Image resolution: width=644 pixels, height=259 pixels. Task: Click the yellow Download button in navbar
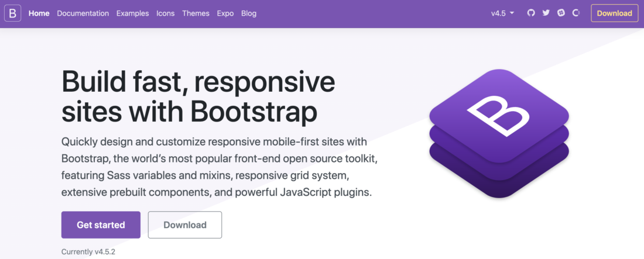pos(614,13)
